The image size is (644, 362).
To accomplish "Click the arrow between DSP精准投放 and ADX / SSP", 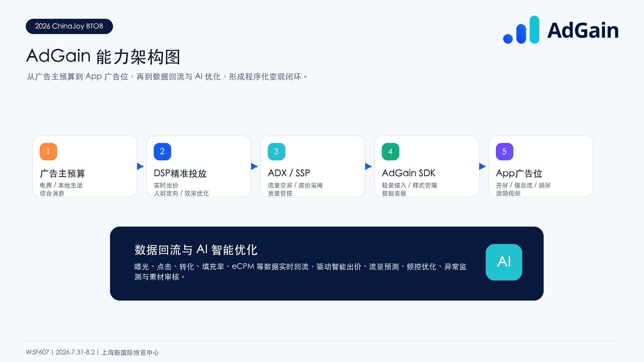I will click(x=254, y=166).
